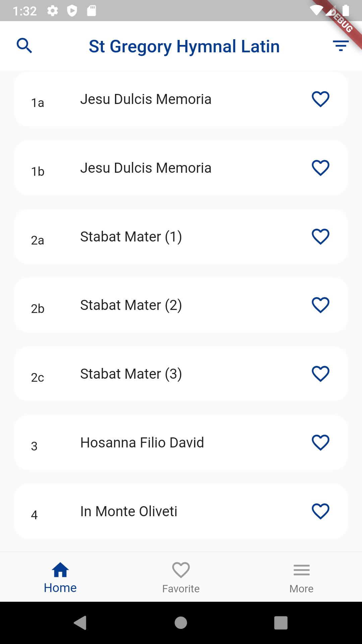Open the More tab
Viewport: 362px width, 644px height.
pos(301,577)
